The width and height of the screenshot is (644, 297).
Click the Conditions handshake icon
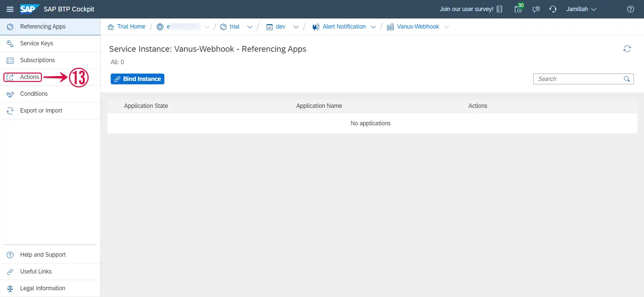[10, 94]
